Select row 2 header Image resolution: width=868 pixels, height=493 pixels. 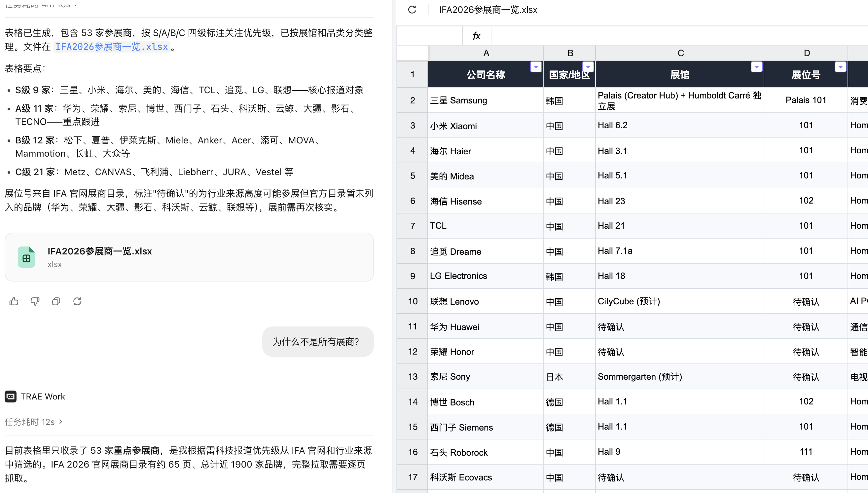click(412, 100)
